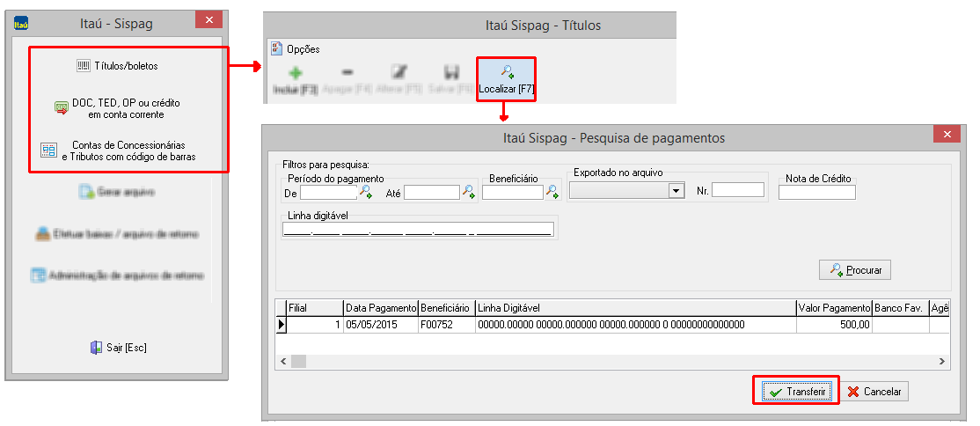Select the cell with beneficiary F00752

pyautogui.click(x=447, y=325)
